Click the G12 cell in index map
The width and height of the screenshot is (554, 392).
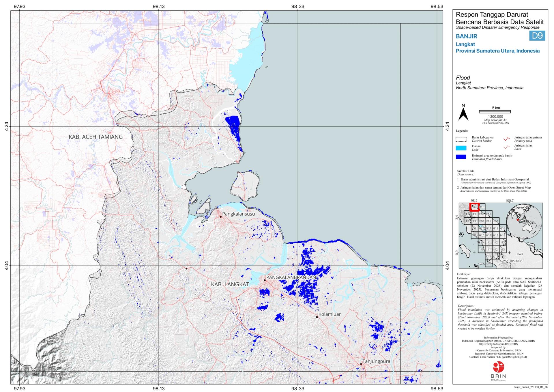coord(496,228)
